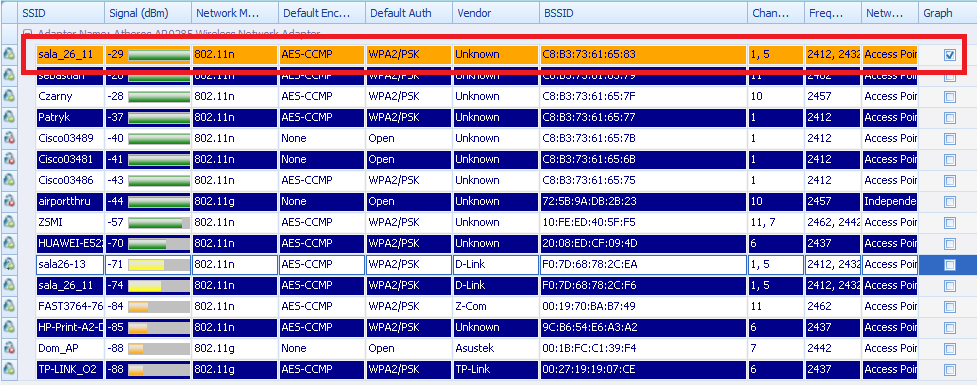Enable Graph checkbox for Patryk
This screenshot has height=385, width=977.
pyautogui.click(x=950, y=118)
